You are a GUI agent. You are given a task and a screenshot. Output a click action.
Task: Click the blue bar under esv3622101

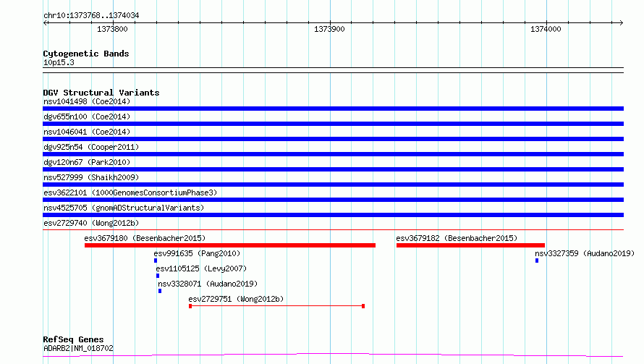pyautogui.click(x=333, y=200)
